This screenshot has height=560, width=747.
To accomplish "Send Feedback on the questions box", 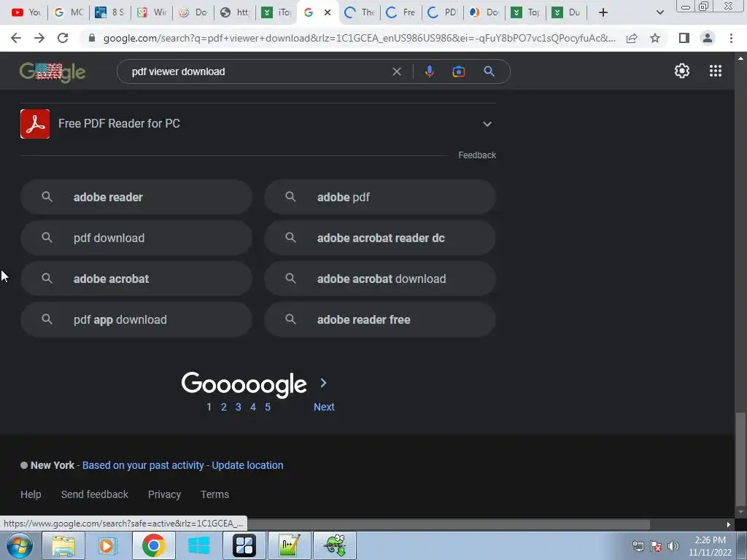I will (x=477, y=155).
